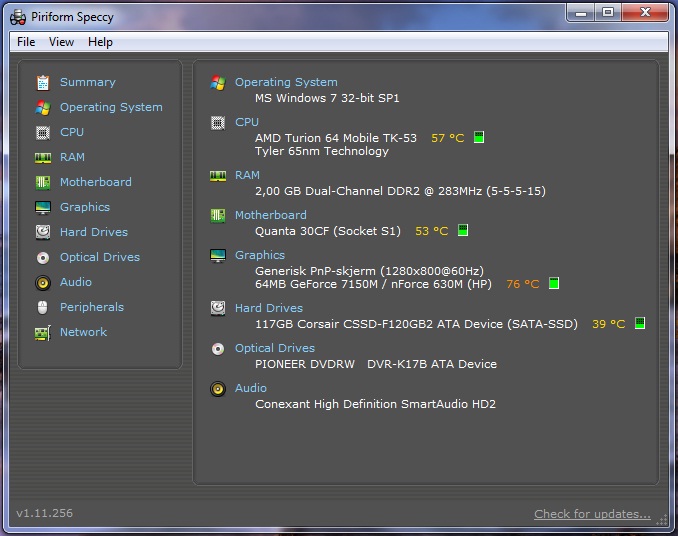678x536 pixels.
Task: Open the CPU heading in main panel
Action: [247, 122]
